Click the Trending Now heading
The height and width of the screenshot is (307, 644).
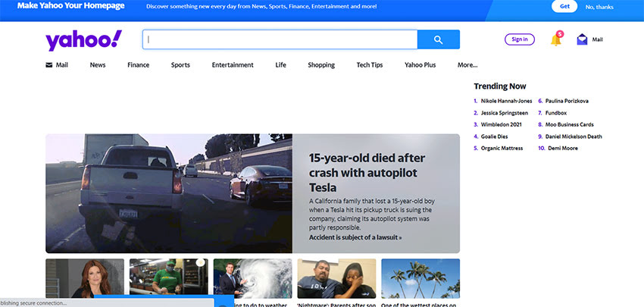click(x=500, y=86)
